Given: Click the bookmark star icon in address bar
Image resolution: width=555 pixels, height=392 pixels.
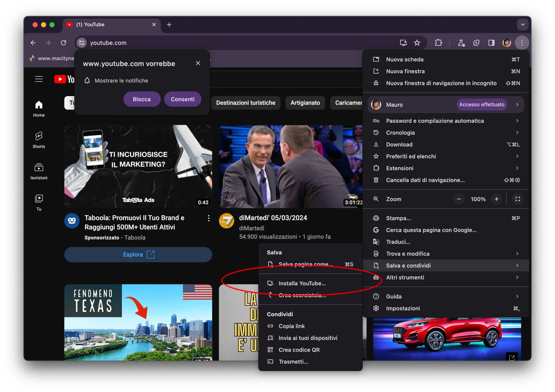Looking at the screenshot, I should (417, 43).
